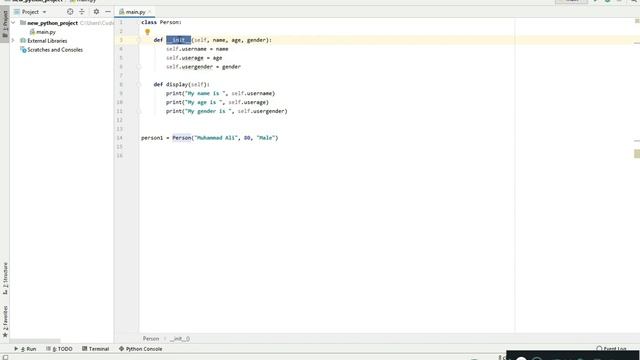Select Scratches and Consoles item
Image resolution: width=640 pixels, height=360 pixels.
coord(55,50)
